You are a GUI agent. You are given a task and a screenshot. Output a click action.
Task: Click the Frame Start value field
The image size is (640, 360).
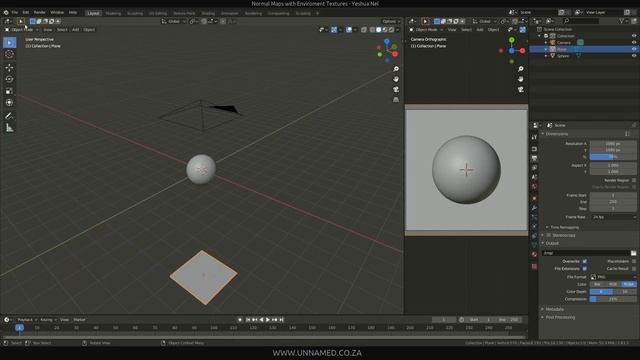(613, 196)
